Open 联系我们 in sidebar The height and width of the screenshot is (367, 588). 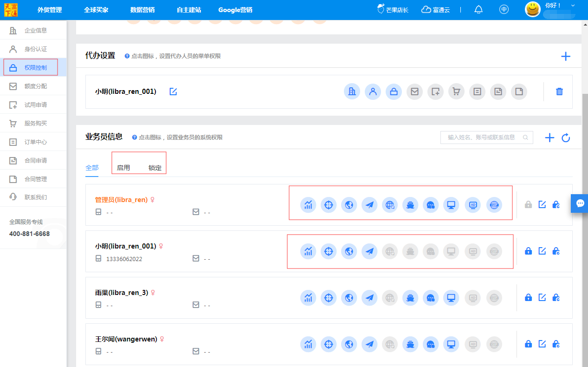point(33,197)
